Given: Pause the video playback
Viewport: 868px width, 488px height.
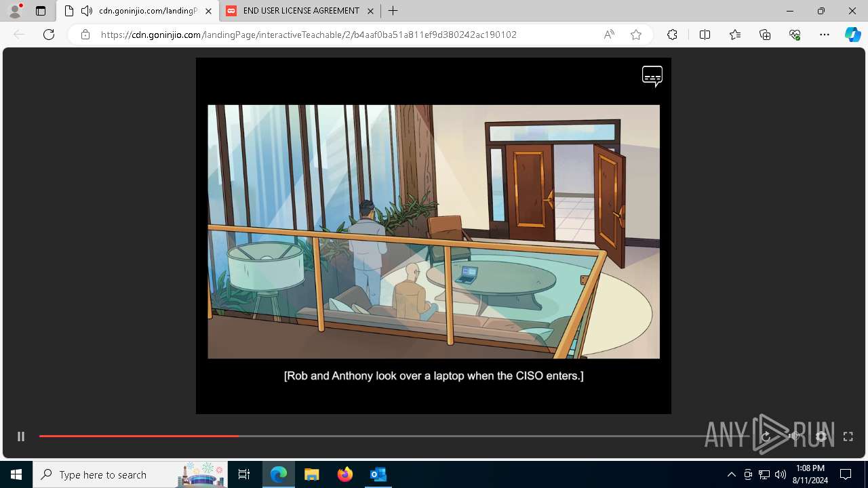Looking at the screenshot, I should 21,436.
